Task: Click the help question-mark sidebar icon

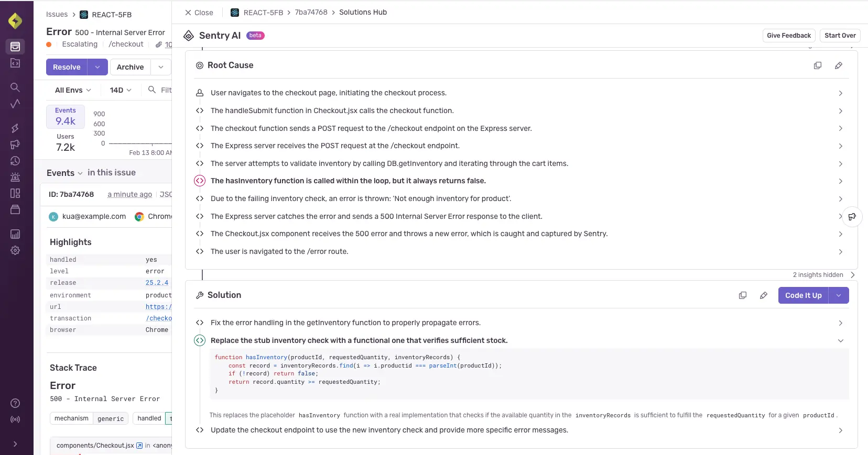Action: [15, 403]
